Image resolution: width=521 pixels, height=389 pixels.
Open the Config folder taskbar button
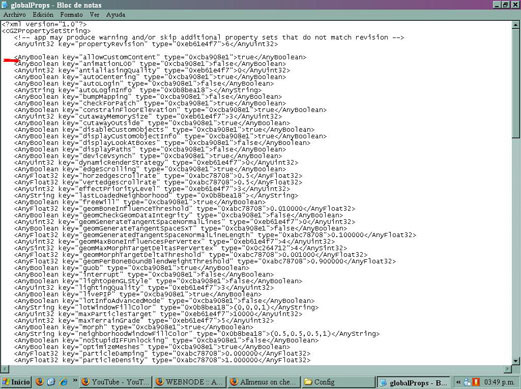337,382
